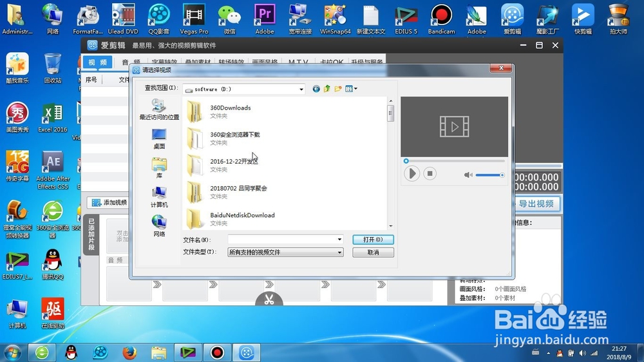Image resolution: width=644 pixels, height=362 pixels.
Task: Click the file name input field
Action: pyautogui.click(x=282, y=240)
